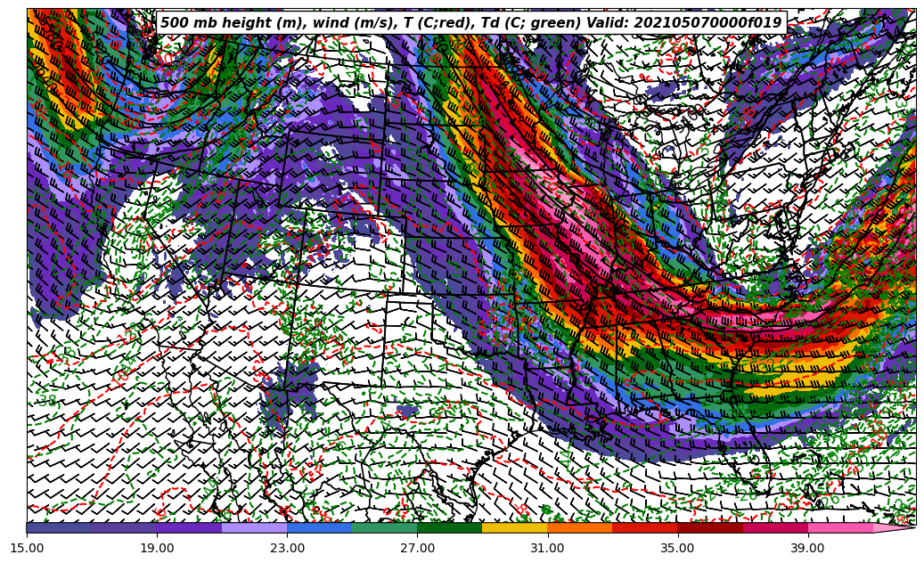The width and height of the screenshot is (924, 563).
Task: Select the 35.00 tick label
Action: pos(677,547)
